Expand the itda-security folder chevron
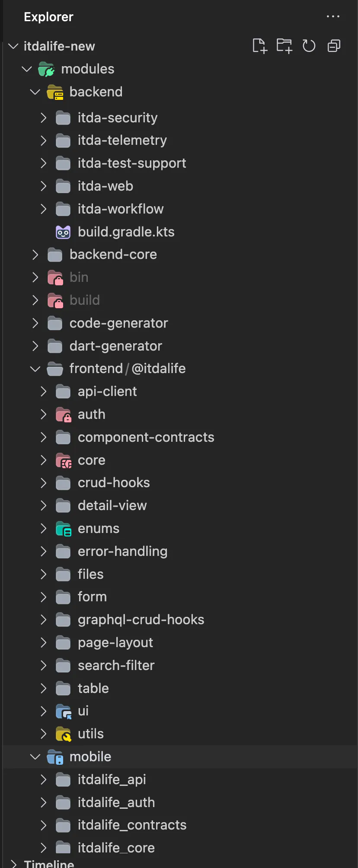The image size is (358, 868). 43,118
